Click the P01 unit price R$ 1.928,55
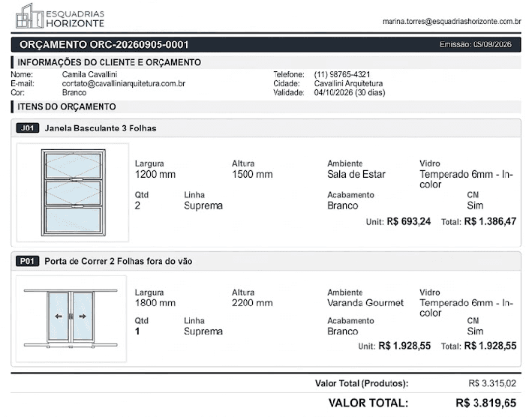 (x=404, y=346)
